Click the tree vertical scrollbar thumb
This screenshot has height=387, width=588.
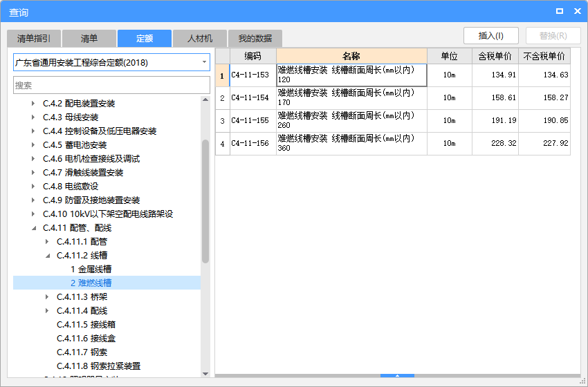[x=205, y=201]
